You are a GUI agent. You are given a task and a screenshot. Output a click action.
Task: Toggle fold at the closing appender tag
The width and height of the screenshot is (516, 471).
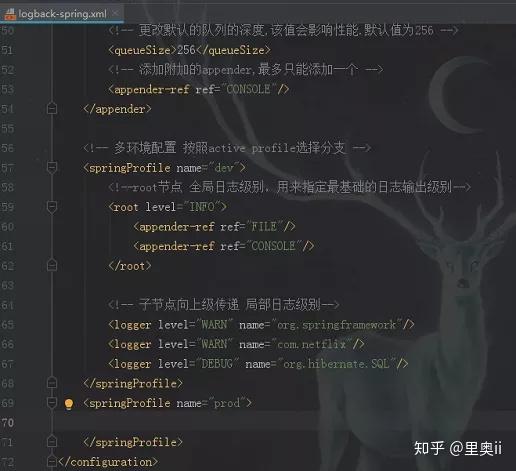(52, 109)
